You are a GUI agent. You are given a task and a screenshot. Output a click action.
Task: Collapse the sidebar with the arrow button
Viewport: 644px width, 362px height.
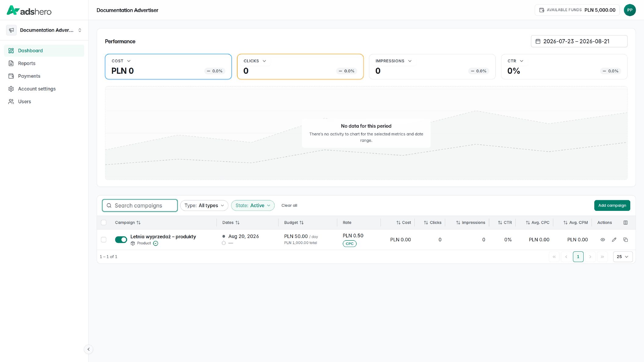88,349
